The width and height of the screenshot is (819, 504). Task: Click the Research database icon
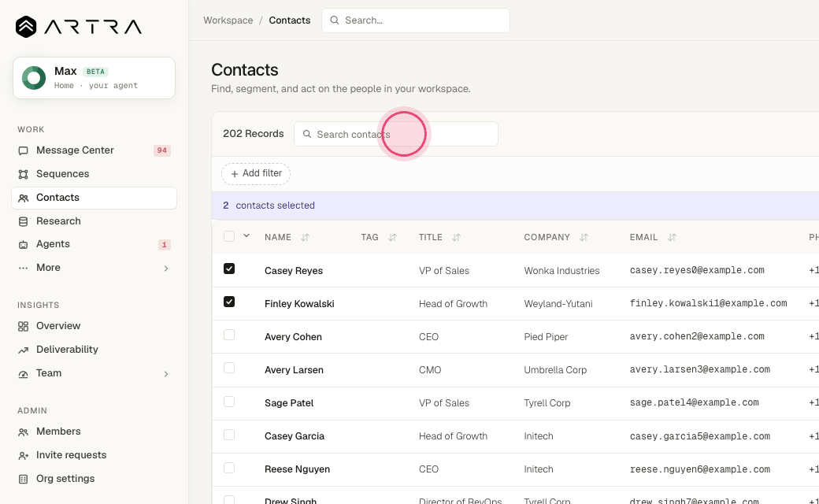click(x=23, y=221)
